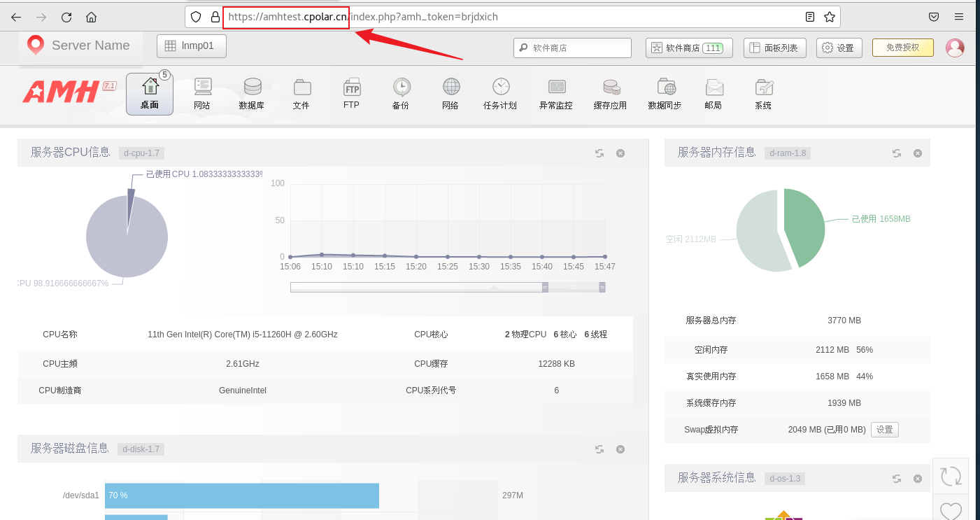Screen dimensions: 980x520
Task: Open the 网络 network module
Action: [450, 94]
